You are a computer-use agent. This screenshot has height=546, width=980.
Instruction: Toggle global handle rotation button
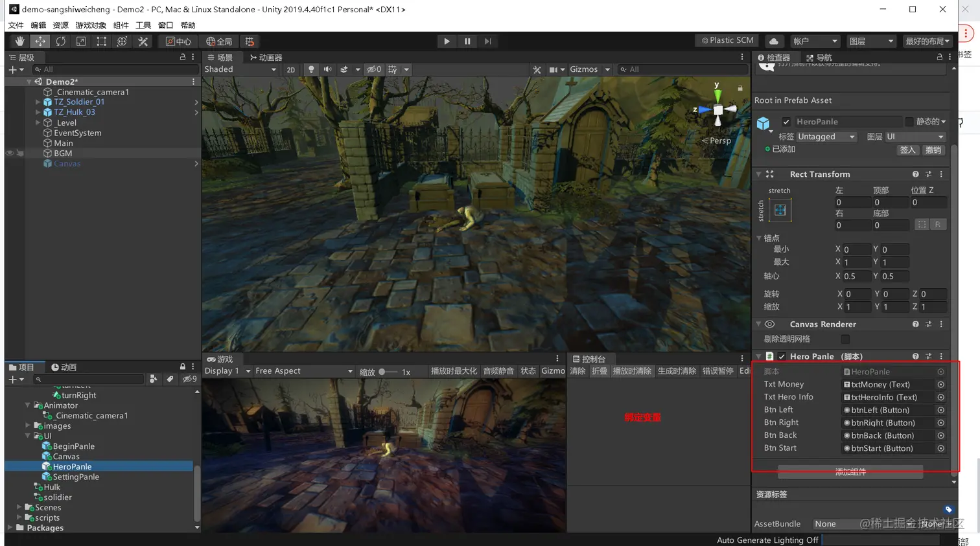(x=219, y=41)
